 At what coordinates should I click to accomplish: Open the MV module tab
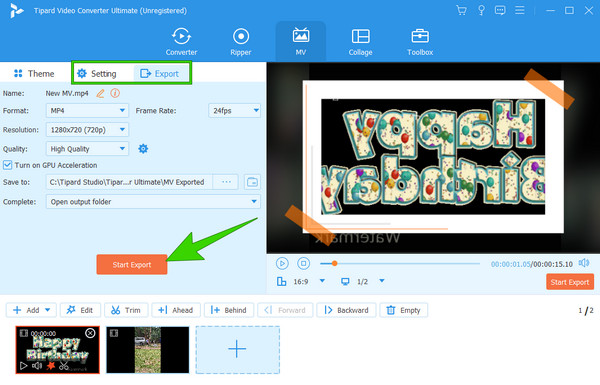(301, 42)
